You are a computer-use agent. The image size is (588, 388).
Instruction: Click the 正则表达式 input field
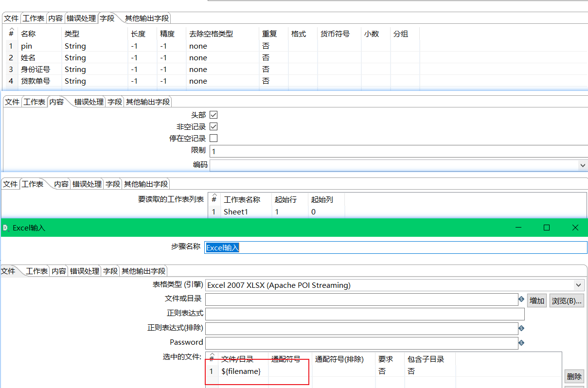[x=365, y=314]
